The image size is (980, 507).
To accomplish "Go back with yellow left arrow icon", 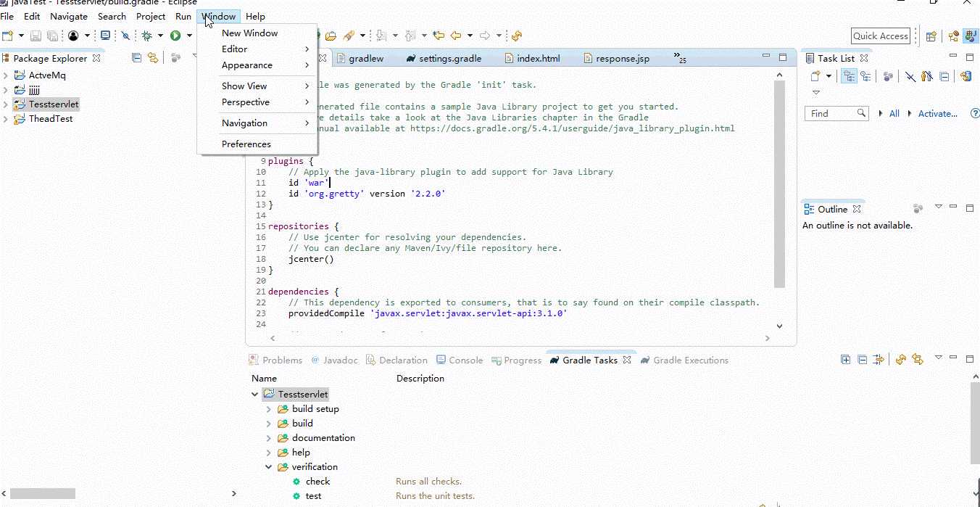I will point(456,36).
